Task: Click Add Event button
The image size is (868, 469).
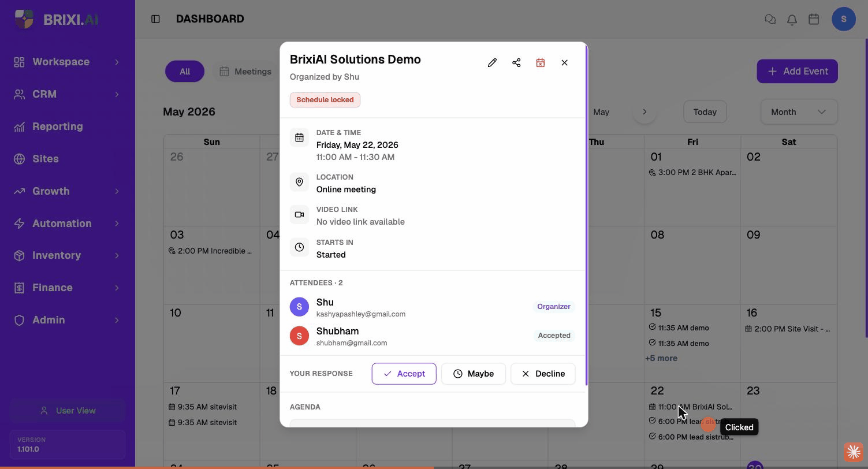Action: [x=797, y=72]
